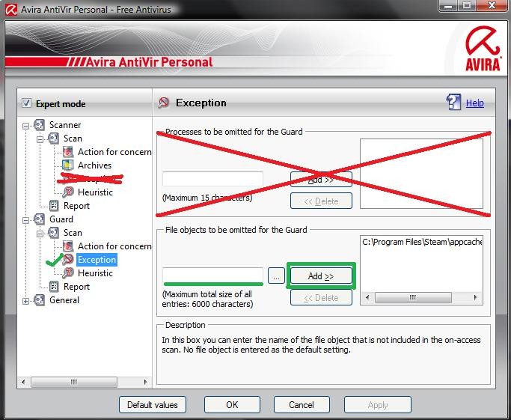
Task: Click the Heuristic icon under Scanner Scan
Action: click(68, 192)
